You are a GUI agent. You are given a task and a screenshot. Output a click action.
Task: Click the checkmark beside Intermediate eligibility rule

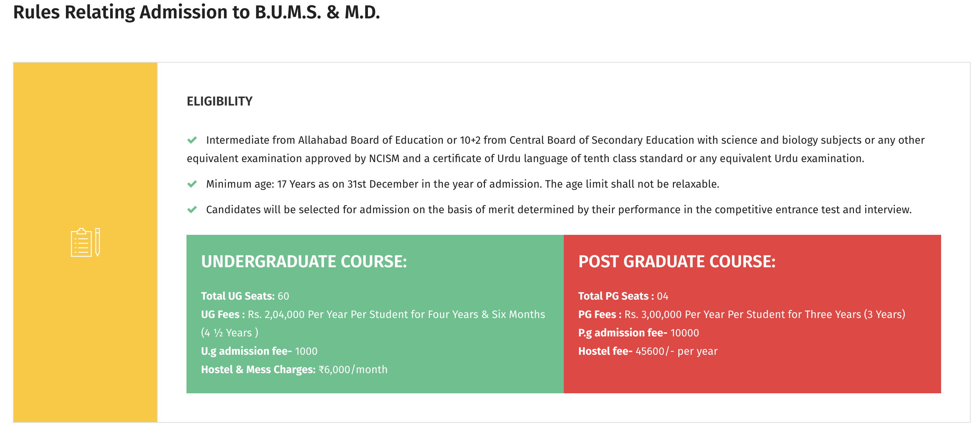point(192,140)
